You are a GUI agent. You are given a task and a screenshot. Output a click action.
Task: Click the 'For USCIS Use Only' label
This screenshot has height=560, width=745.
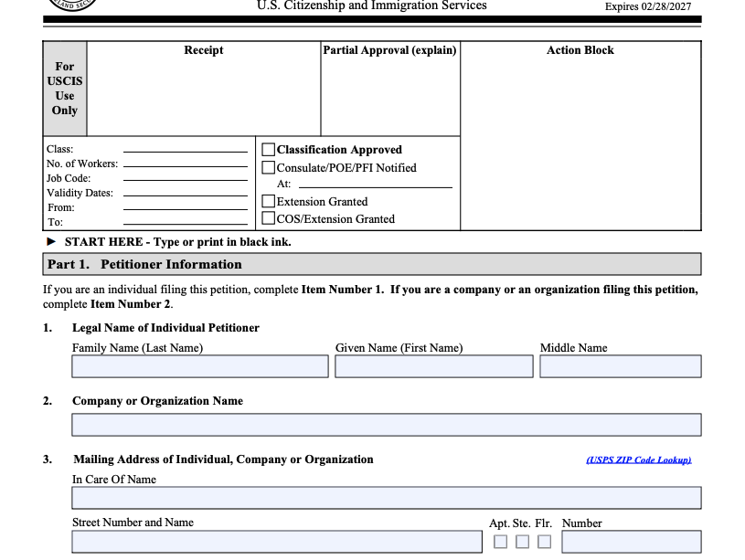(65, 89)
